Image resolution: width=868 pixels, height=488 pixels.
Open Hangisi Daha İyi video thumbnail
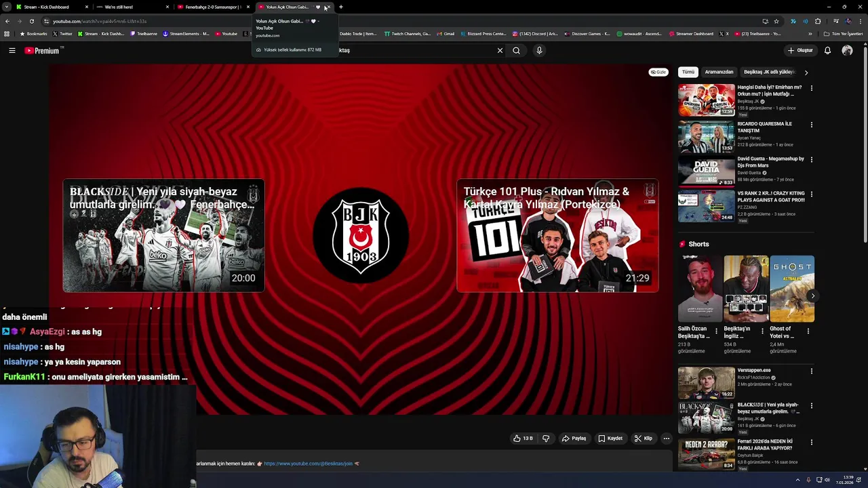pyautogui.click(x=706, y=100)
